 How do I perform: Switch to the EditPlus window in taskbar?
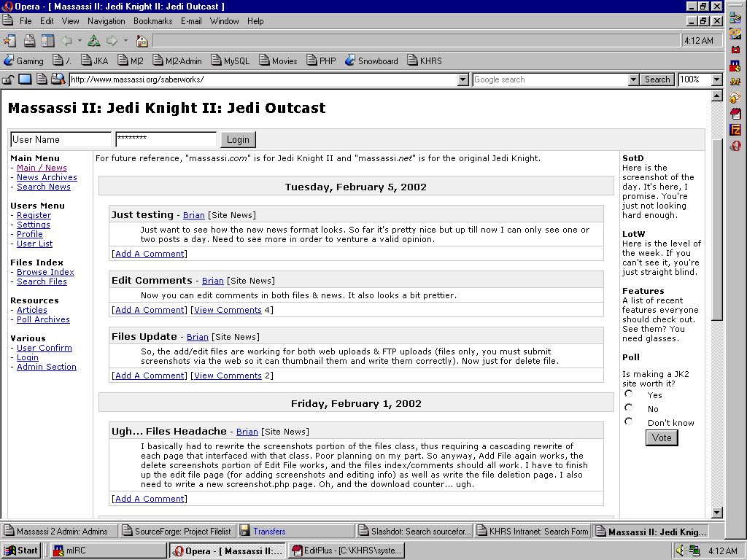pos(347,551)
